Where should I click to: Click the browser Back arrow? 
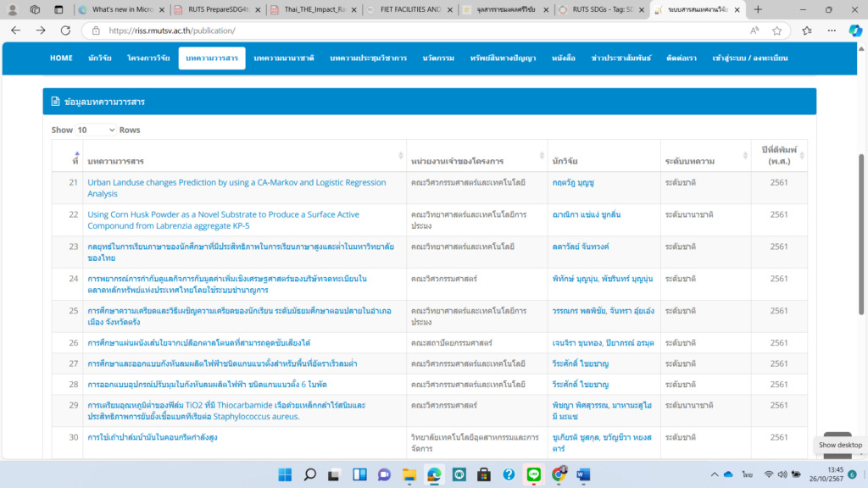[x=16, y=30]
